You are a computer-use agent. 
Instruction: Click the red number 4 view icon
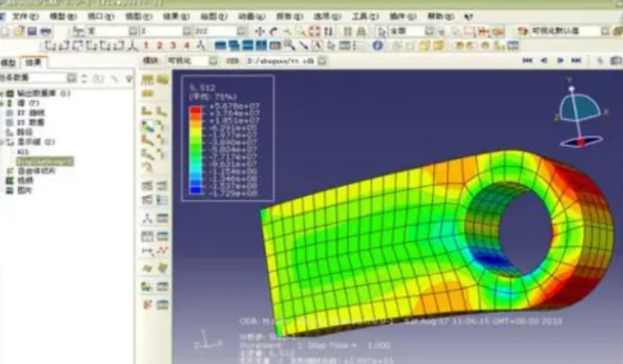point(187,45)
